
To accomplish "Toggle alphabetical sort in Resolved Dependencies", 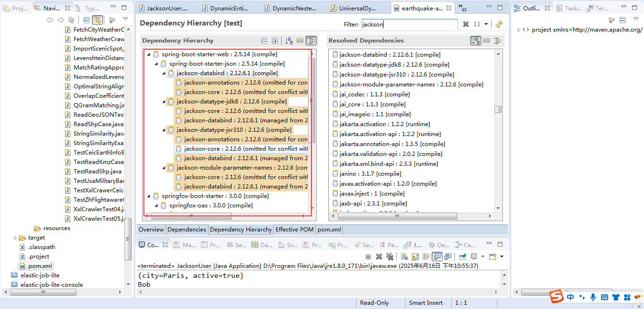I will pos(476,41).
